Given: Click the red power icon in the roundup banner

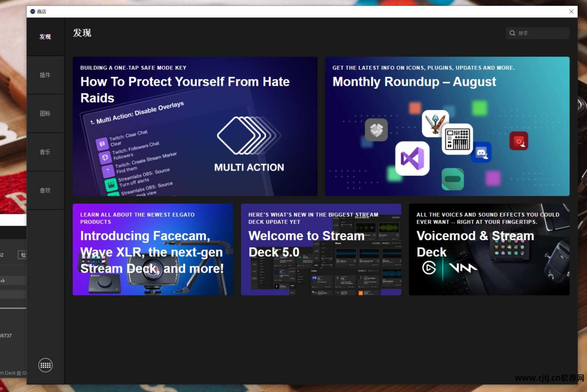Looking at the screenshot, I should point(519,141).
